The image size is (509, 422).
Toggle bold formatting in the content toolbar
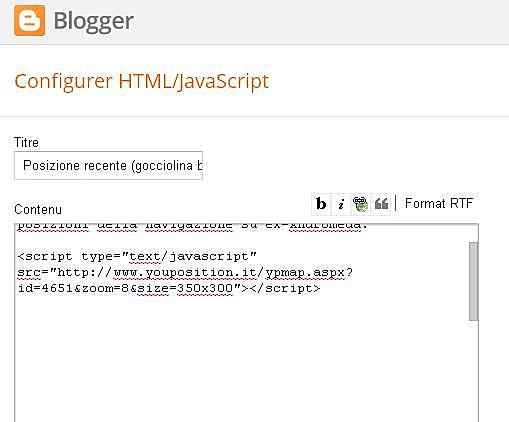321,204
